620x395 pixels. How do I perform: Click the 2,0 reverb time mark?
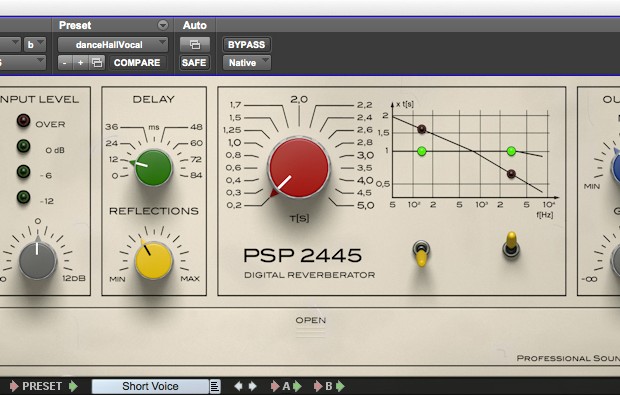[x=299, y=99]
